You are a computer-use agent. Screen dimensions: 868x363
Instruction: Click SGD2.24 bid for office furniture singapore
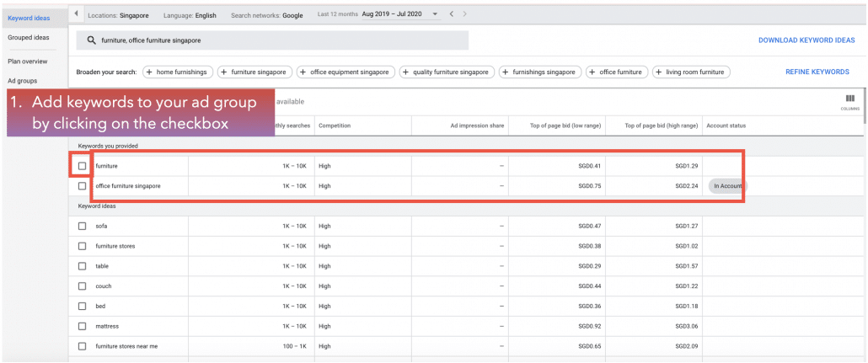(x=687, y=186)
